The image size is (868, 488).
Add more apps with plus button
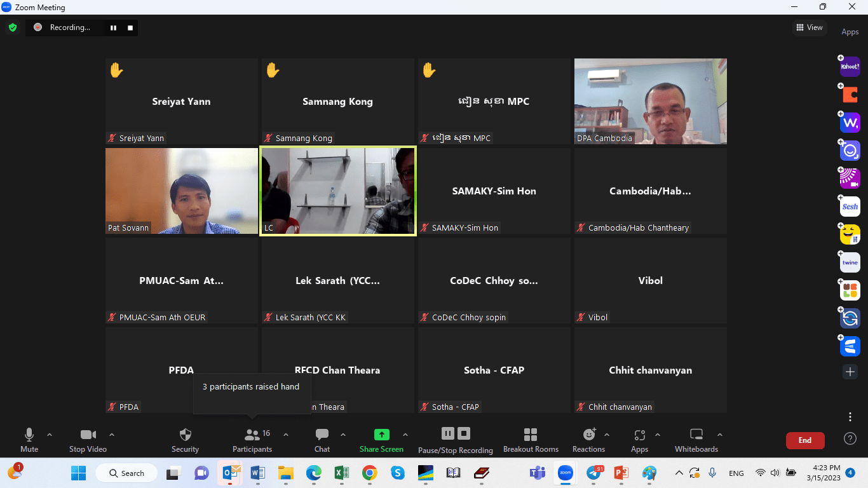[x=850, y=372]
